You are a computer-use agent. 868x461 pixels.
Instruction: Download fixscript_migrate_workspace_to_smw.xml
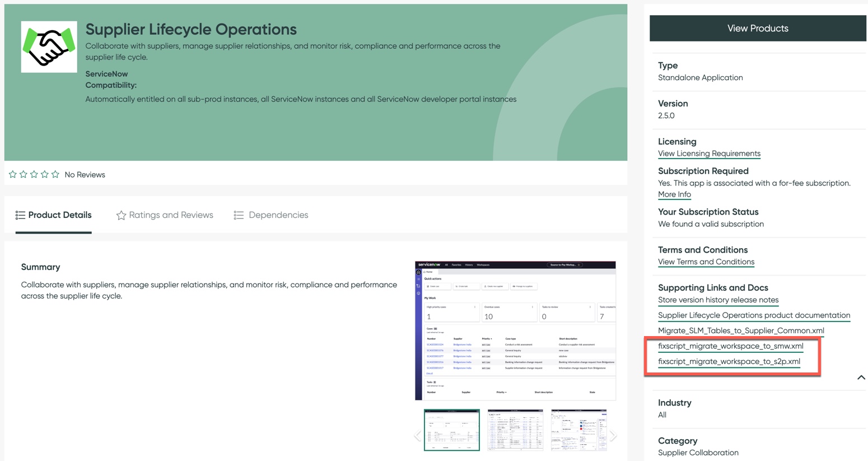(731, 346)
